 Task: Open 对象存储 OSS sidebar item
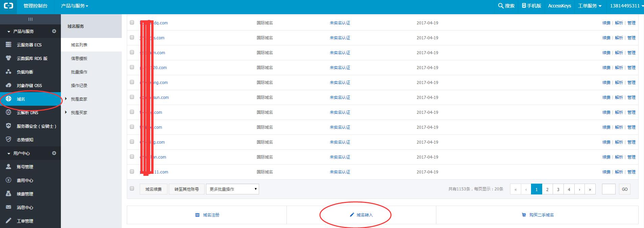click(x=30, y=85)
